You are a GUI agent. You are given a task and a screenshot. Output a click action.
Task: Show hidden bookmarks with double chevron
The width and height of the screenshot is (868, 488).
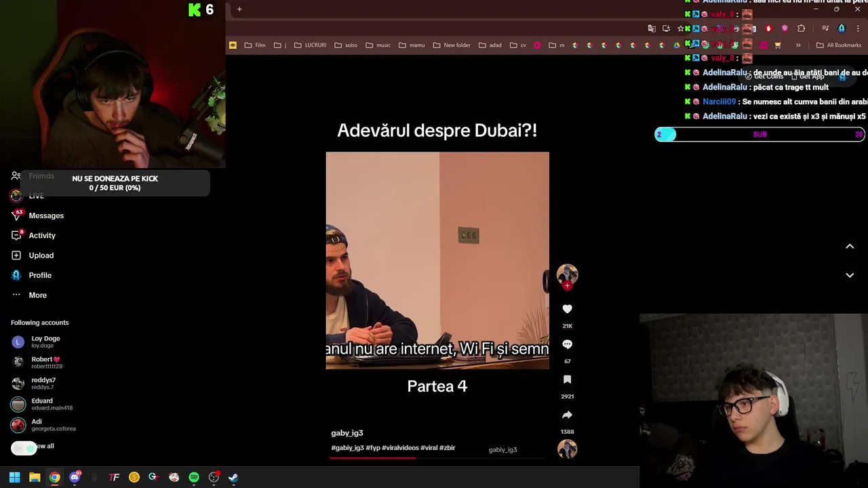point(798,45)
